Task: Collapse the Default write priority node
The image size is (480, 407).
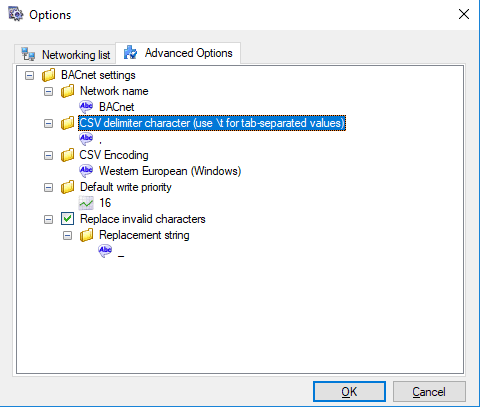Action: [x=49, y=187]
